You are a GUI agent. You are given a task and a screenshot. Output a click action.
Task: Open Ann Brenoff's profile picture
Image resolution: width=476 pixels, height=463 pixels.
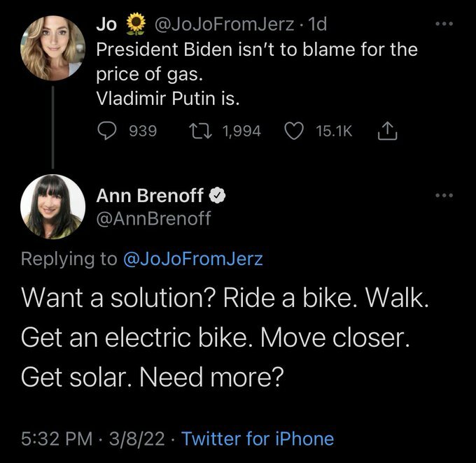(x=53, y=206)
